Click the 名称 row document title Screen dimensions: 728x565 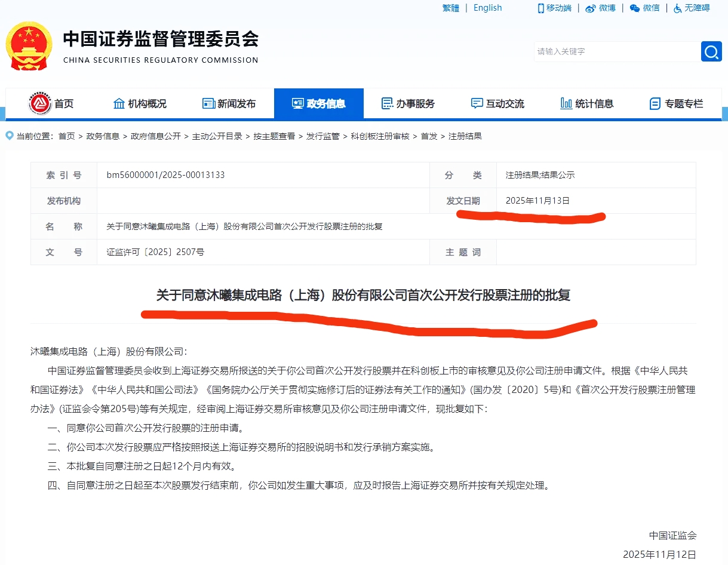tap(244, 226)
